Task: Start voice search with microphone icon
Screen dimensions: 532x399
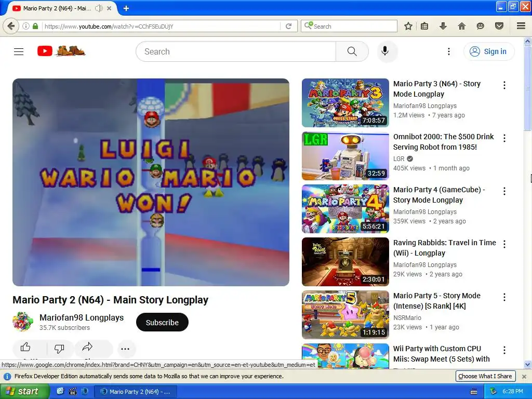Action: [x=385, y=51]
